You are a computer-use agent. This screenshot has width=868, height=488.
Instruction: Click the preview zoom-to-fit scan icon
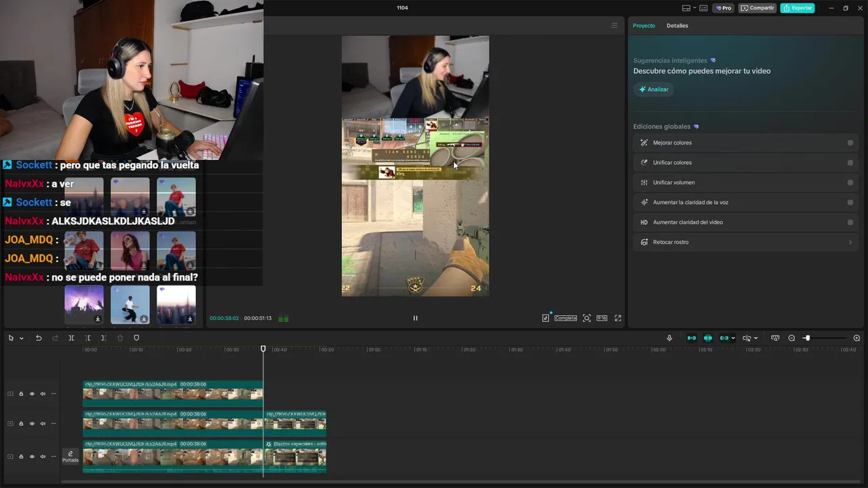click(587, 318)
